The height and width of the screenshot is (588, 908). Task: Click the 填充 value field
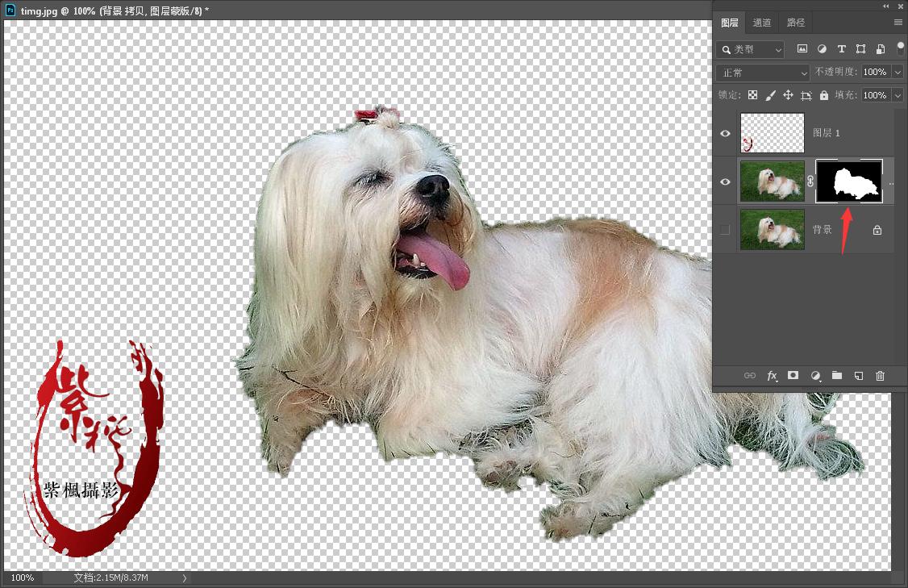point(877,95)
